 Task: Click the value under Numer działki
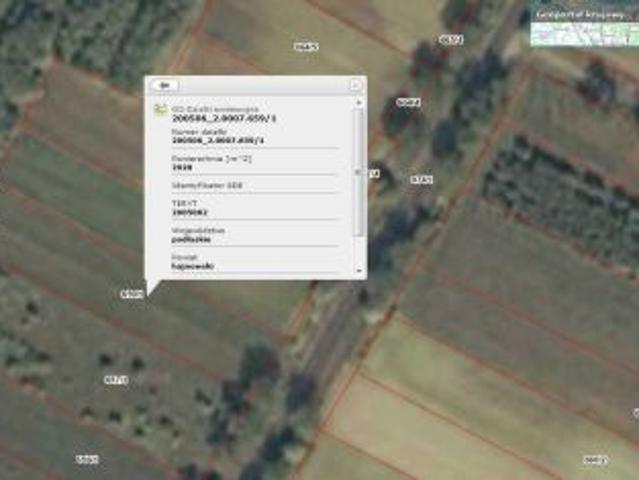223,140
